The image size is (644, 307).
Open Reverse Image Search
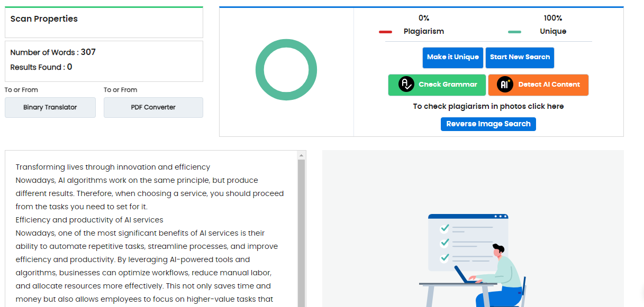pyautogui.click(x=488, y=124)
